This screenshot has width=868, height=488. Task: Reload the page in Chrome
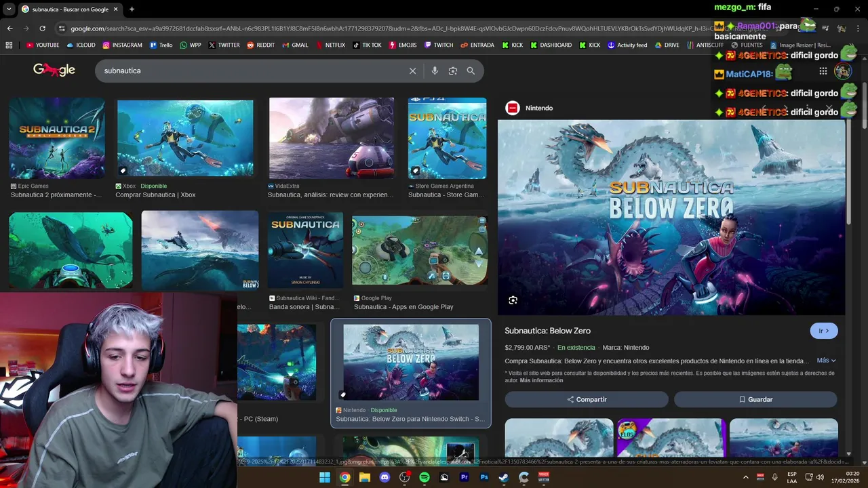point(42,28)
